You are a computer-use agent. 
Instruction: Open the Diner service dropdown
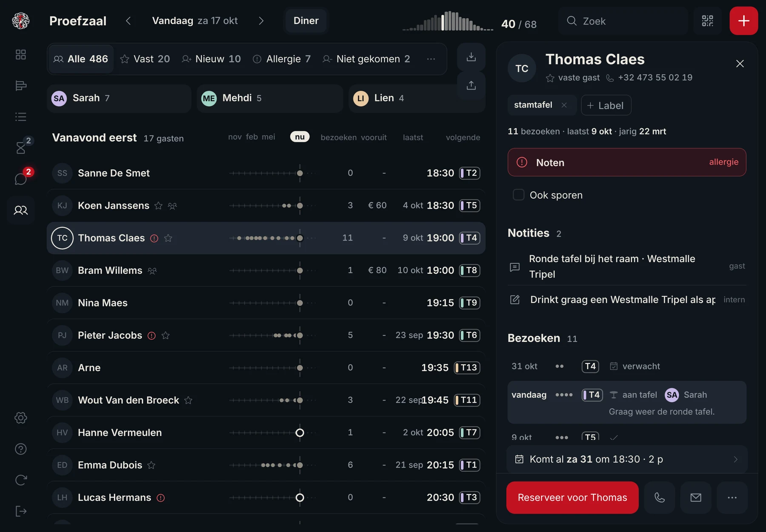click(x=306, y=21)
